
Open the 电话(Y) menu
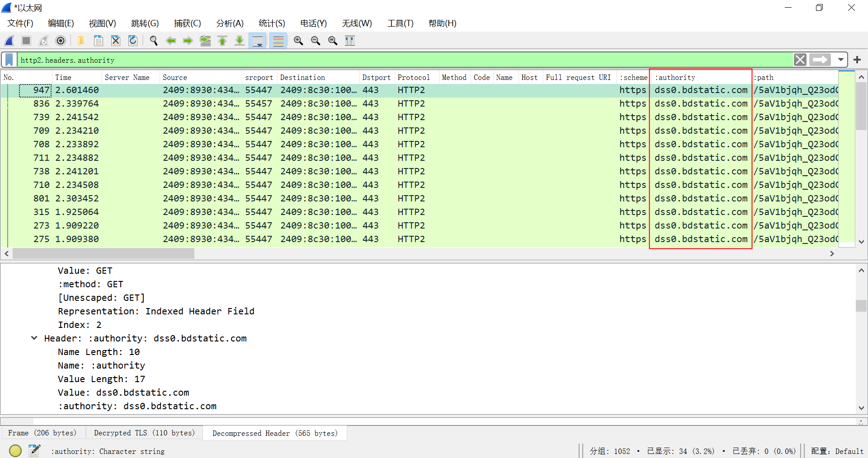pyautogui.click(x=314, y=23)
